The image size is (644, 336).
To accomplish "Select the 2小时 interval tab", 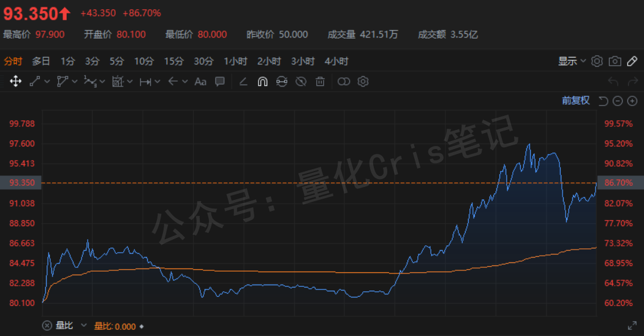I will tap(269, 61).
